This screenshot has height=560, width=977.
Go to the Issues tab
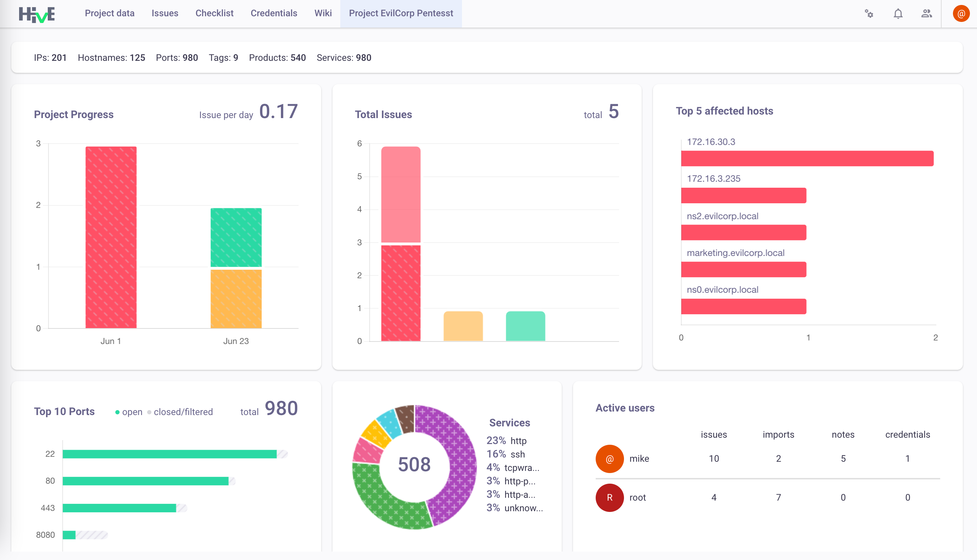pyautogui.click(x=165, y=13)
